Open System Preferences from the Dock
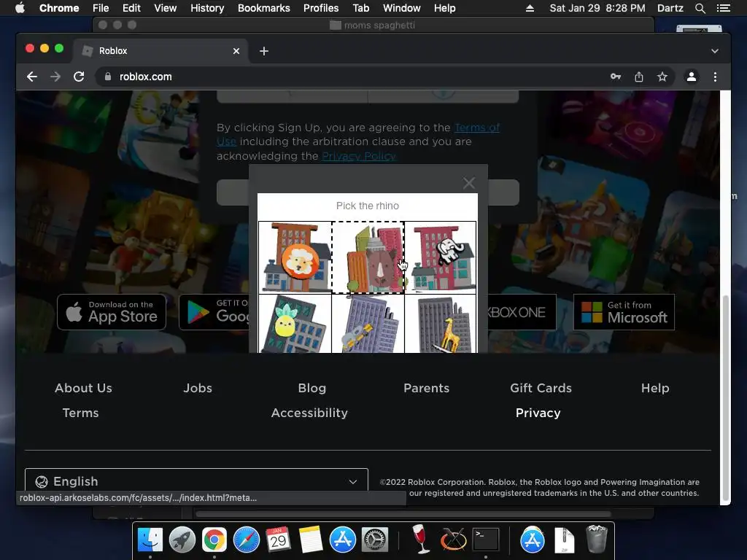Image resolution: width=747 pixels, height=560 pixels. (x=375, y=540)
